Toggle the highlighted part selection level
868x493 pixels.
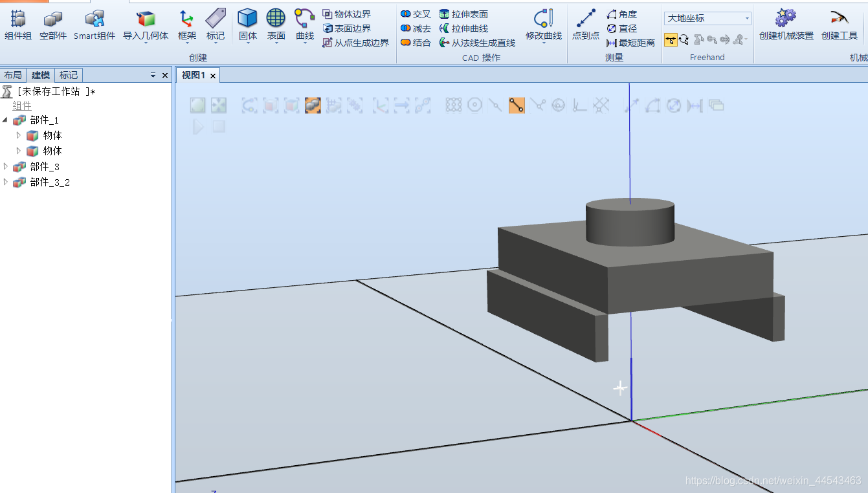point(313,105)
